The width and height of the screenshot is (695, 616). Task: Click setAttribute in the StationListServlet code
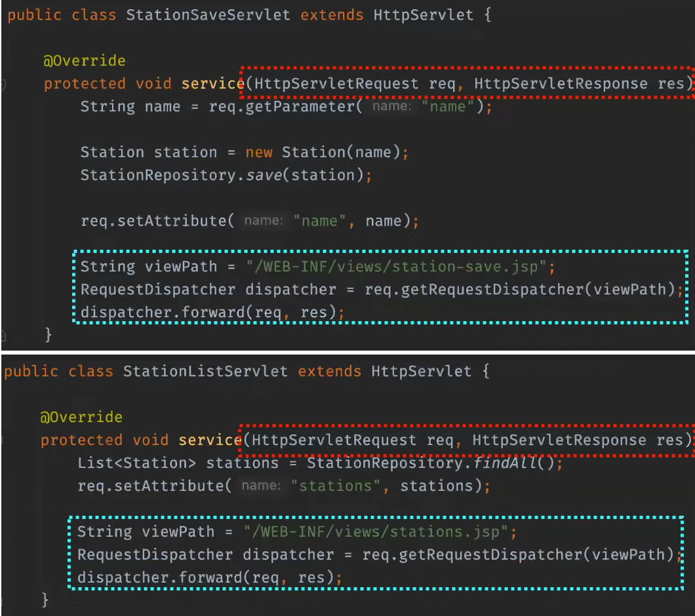pyautogui.click(x=169, y=486)
